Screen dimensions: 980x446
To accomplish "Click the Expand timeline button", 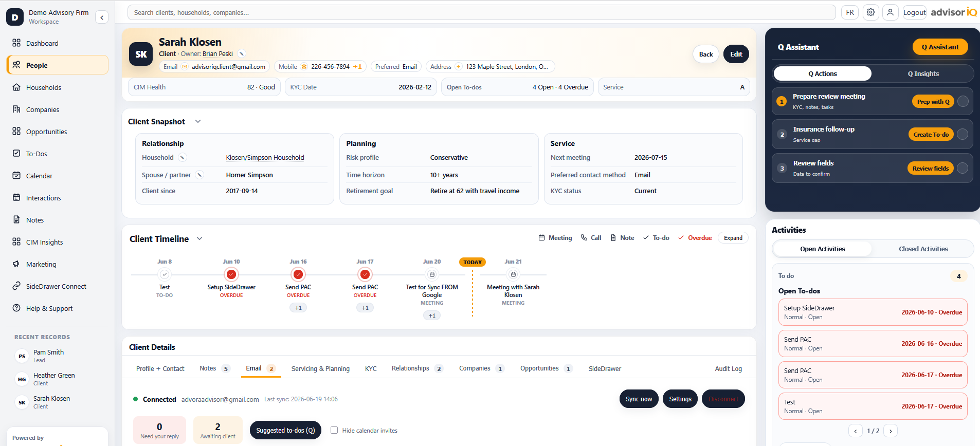I will tap(733, 238).
